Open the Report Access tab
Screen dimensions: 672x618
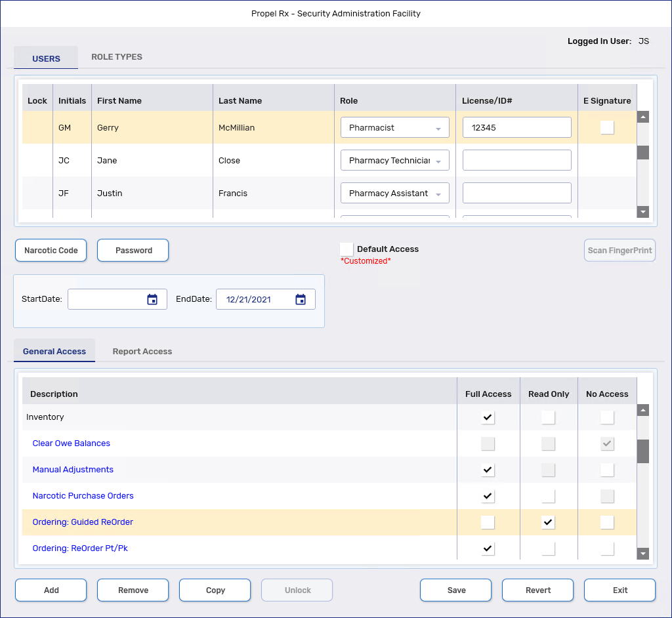tap(142, 352)
